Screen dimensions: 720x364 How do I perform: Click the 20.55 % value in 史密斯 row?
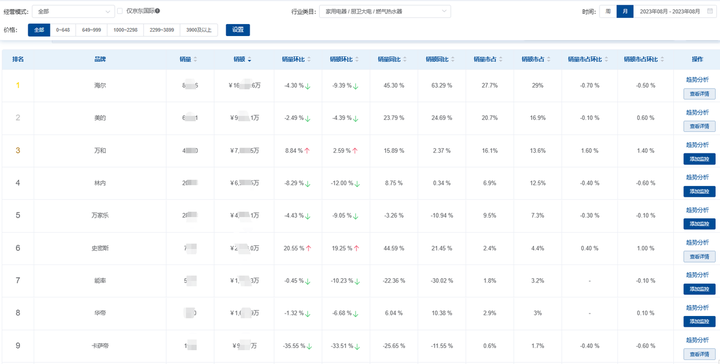click(294, 248)
